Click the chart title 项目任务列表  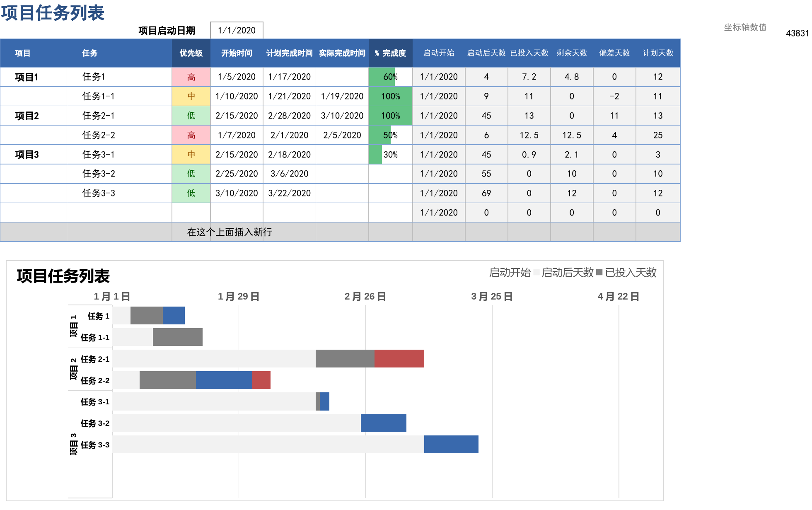(63, 276)
